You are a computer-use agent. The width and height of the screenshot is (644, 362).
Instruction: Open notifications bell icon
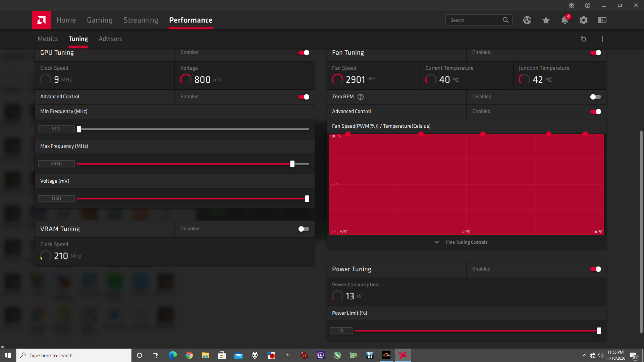[565, 20]
